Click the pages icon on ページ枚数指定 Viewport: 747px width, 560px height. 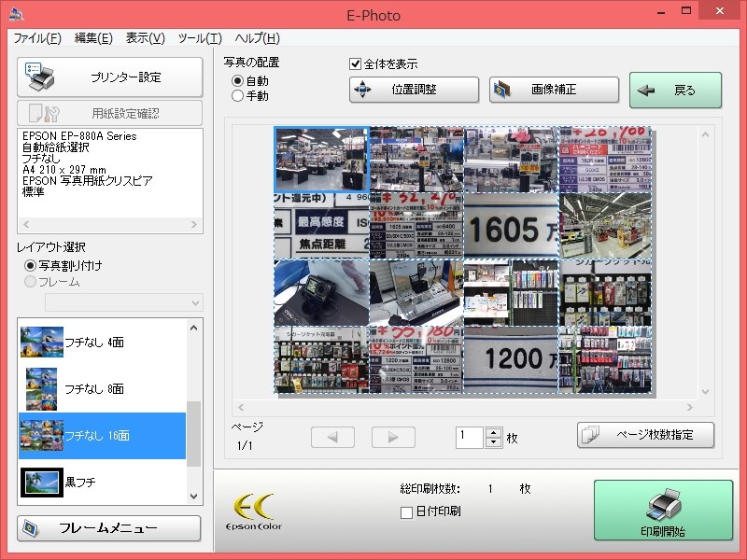pyautogui.click(x=591, y=434)
